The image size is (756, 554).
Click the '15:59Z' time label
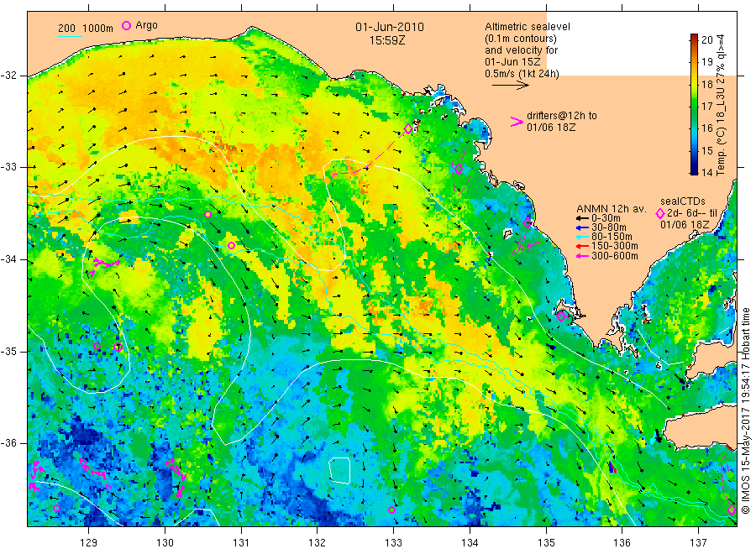click(x=387, y=40)
